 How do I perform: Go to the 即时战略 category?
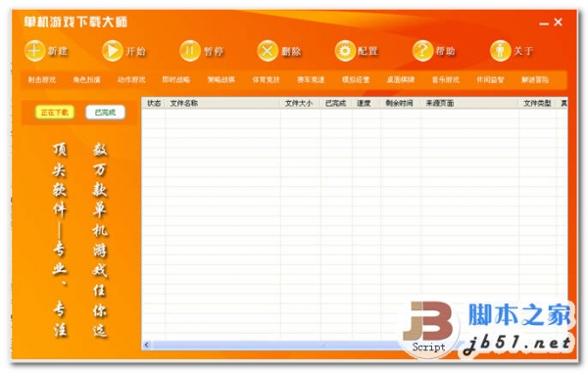[175, 80]
